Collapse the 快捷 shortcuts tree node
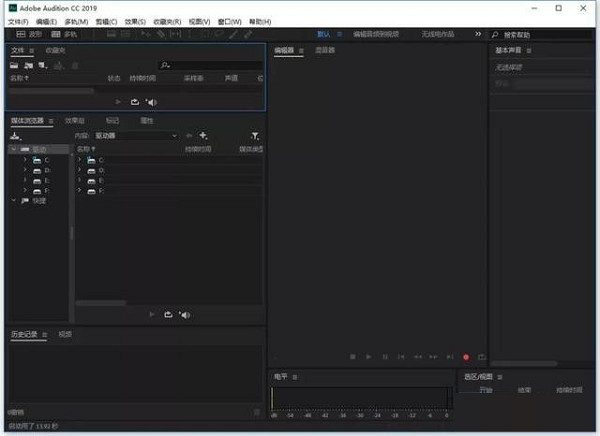600x436 pixels. (x=14, y=200)
